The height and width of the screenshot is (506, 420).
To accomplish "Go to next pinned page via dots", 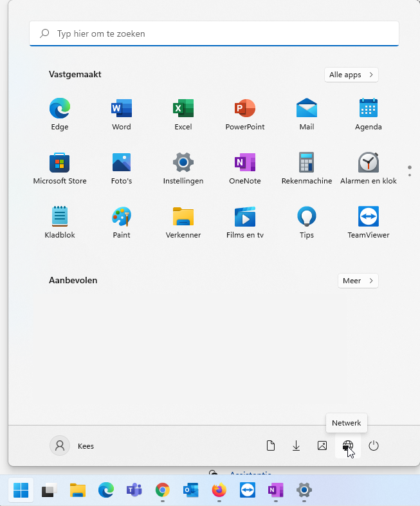I will tap(410, 171).
